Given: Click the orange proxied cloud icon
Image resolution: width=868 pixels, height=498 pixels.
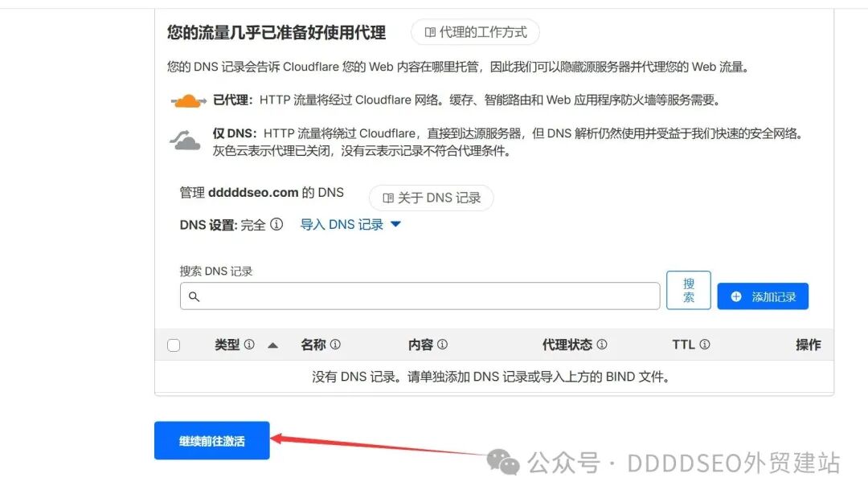Looking at the screenshot, I should [188, 100].
